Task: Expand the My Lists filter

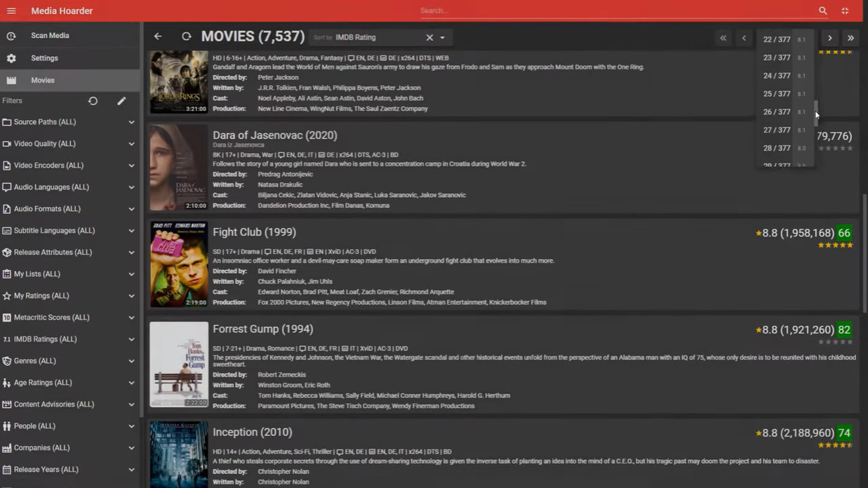Action: [x=131, y=275]
